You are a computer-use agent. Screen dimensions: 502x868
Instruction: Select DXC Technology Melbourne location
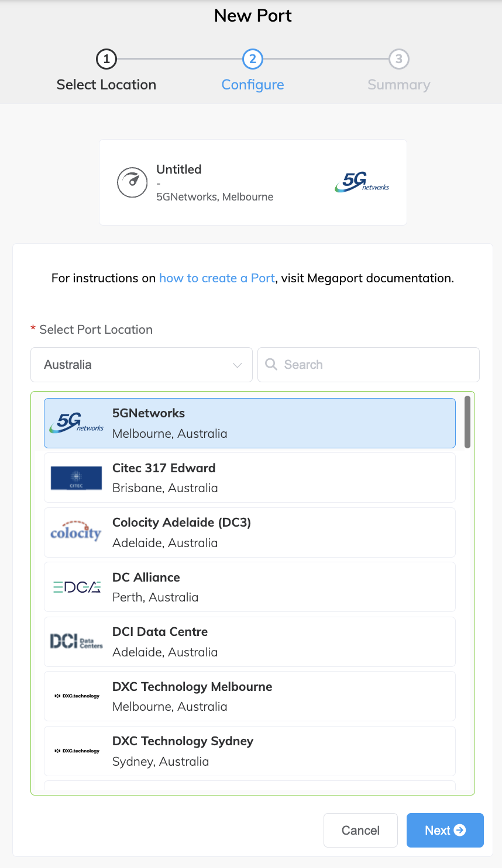(250, 696)
